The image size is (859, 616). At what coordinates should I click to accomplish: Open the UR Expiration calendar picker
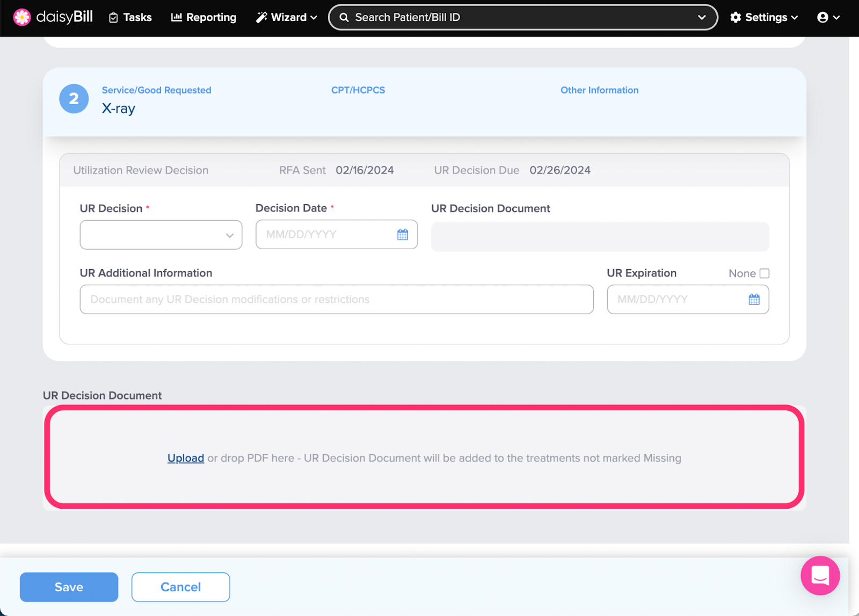[x=754, y=299]
